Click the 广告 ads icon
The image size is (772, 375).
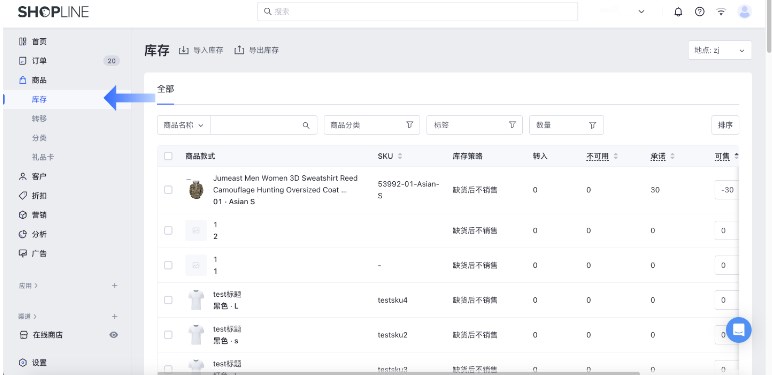(x=23, y=253)
